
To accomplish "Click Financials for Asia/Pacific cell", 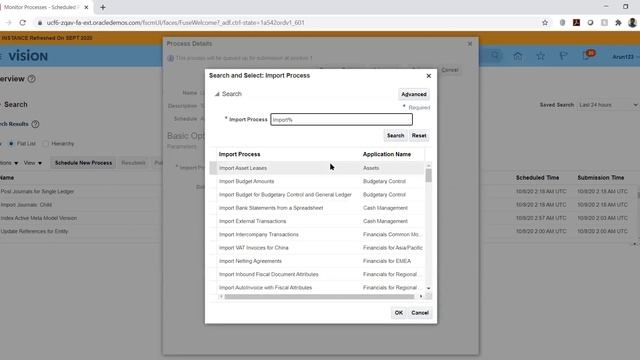I will tap(393, 248).
